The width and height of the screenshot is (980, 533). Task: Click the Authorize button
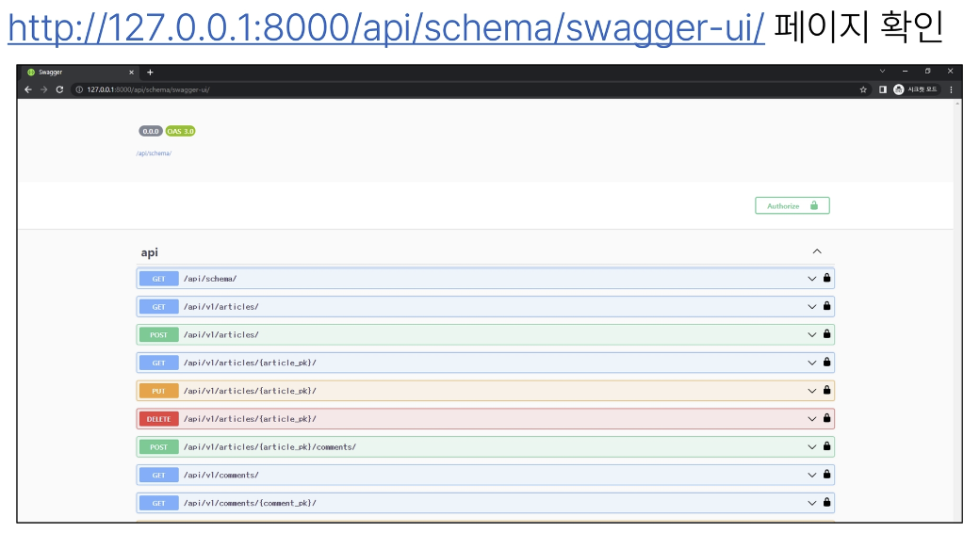[792, 205]
